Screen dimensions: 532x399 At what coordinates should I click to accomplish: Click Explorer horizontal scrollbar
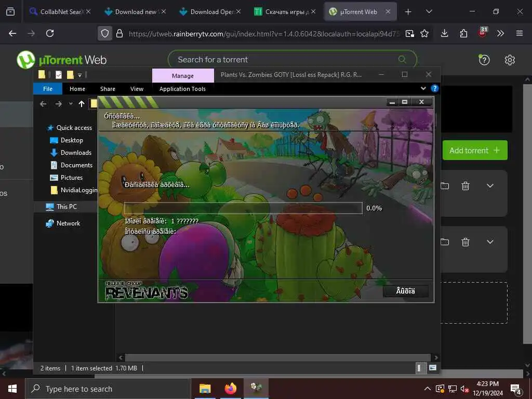(x=278, y=357)
